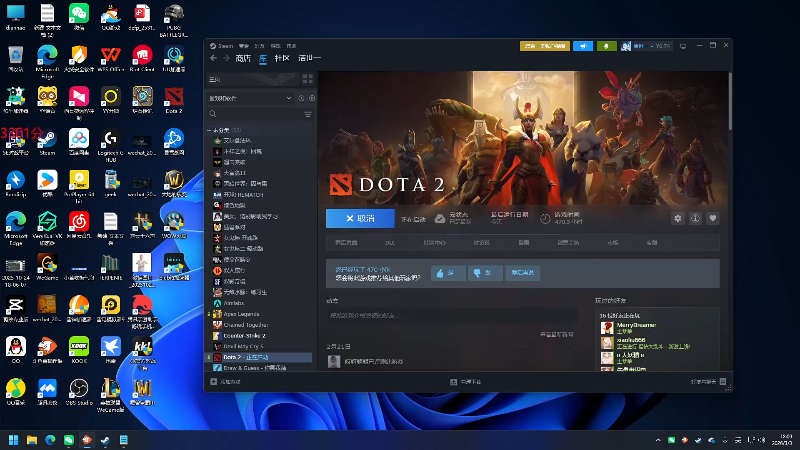The height and width of the screenshot is (450, 800).
Task: Open the community hub tab
Action: click(x=434, y=243)
